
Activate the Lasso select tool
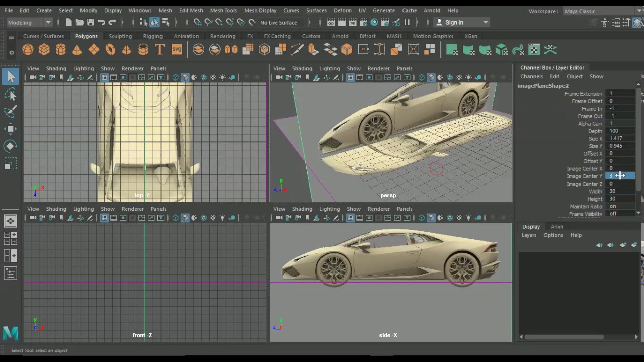pyautogui.click(x=10, y=95)
